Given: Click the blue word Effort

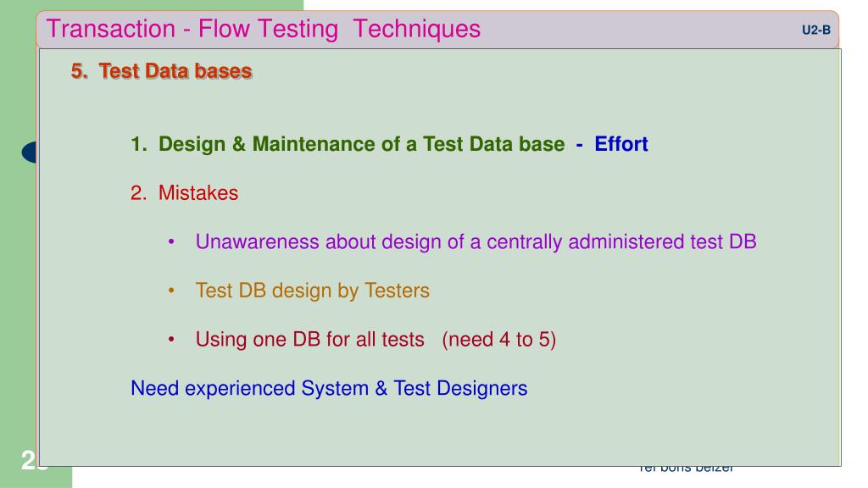Looking at the screenshot, I should click(621, 144).
